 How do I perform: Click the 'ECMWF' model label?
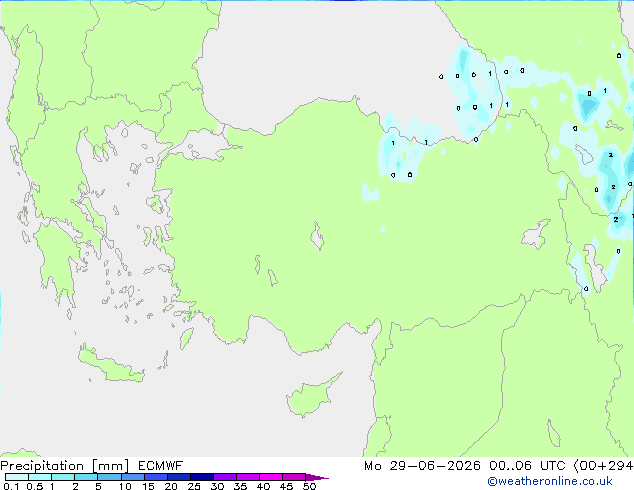tap(161, 466)
